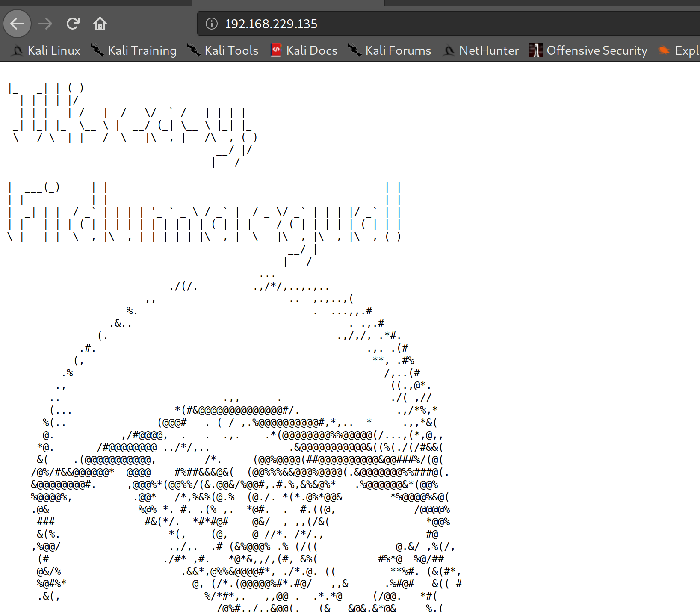Screen dimensions: 700x612
Task: Open the NetHunter bookmark
Action: [x=482, y=50]
